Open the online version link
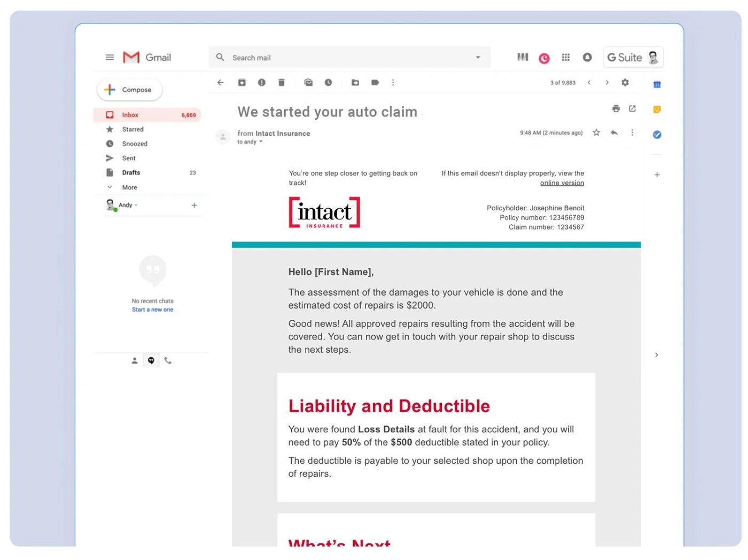Viewport: 748px width, 560px height. coord(562,183)
